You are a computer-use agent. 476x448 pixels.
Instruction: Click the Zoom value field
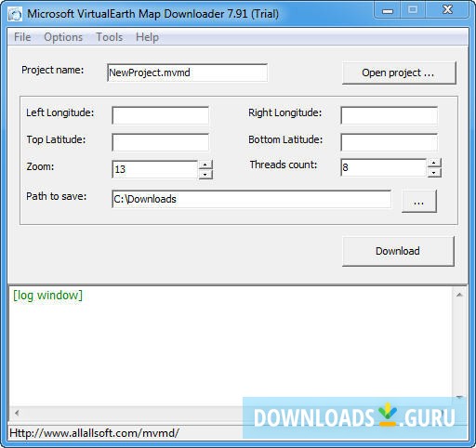tap(154, 169)
